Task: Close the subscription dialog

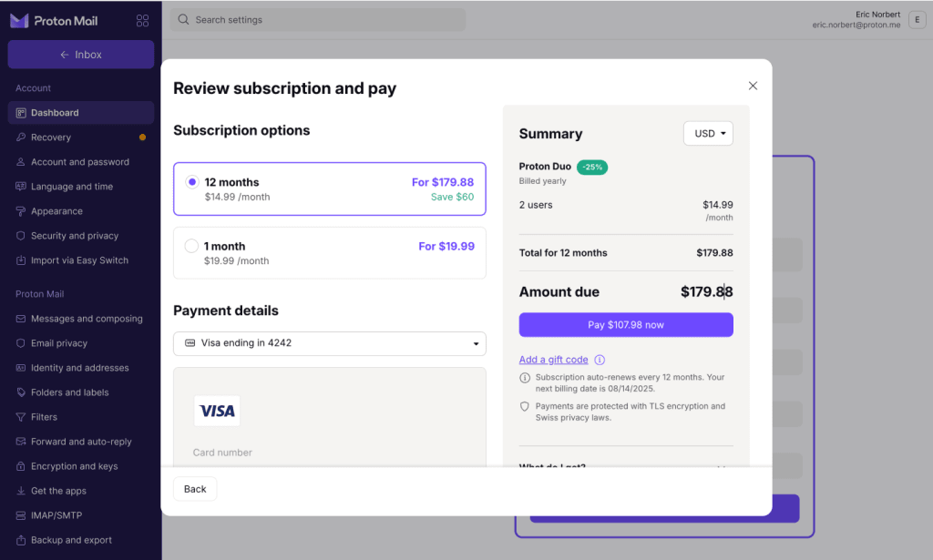Action: click(753, 86)
